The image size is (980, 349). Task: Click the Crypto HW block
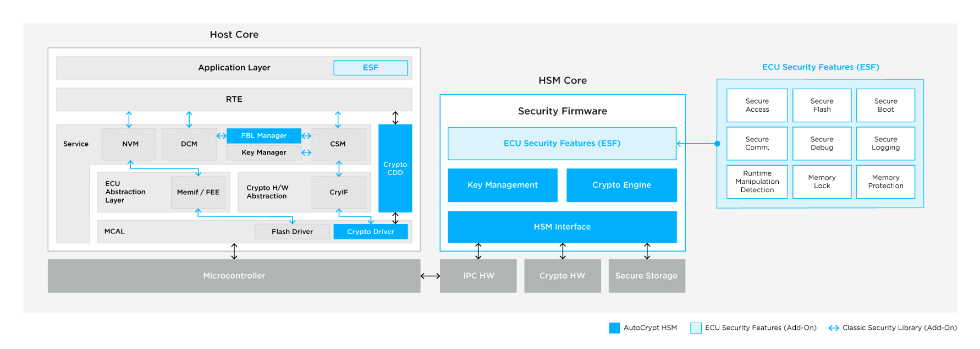[x=562, y=276]
